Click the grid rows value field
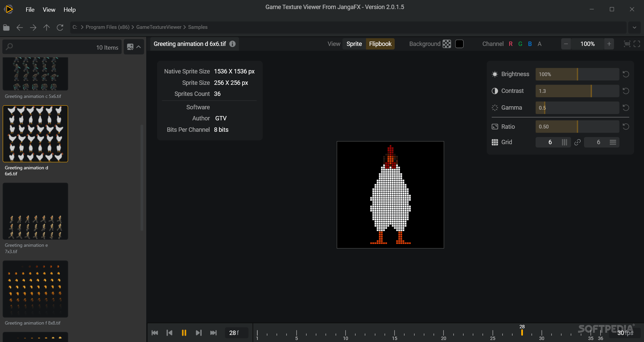 point(598,142)
